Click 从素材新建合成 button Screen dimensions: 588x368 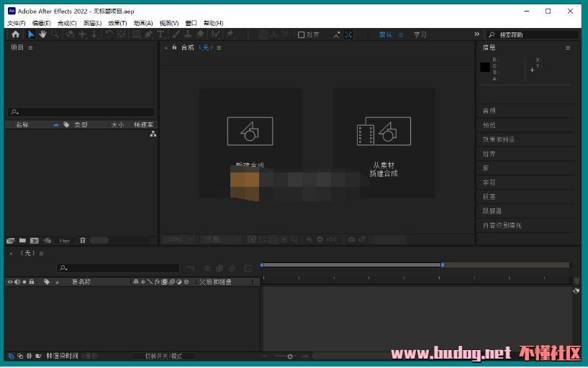pos(384,143)
